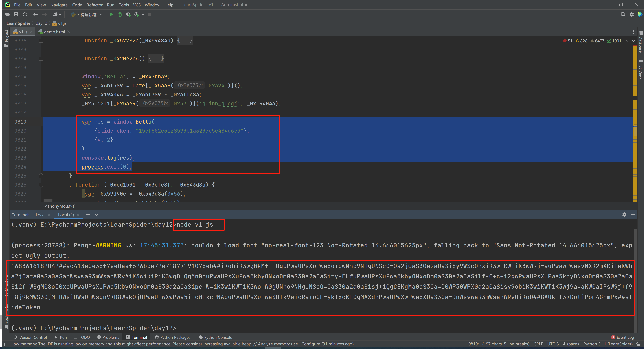
Task: Change indent setting 4 spaces
Action: coord(571,344)
